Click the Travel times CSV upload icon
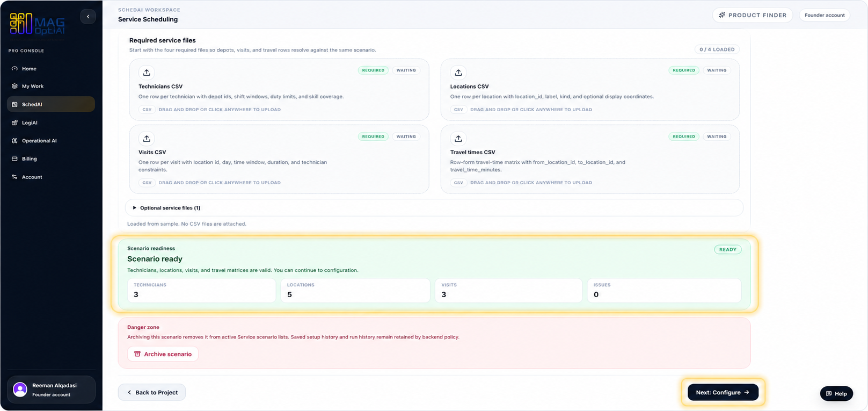Screen dimensions: 868x411 click(x=458, y=139)
